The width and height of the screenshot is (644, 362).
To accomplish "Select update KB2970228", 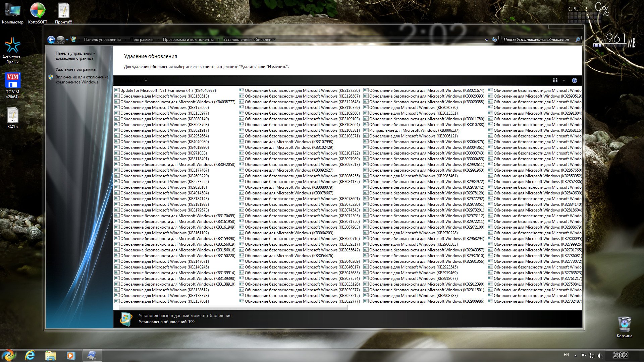I will pyautogui.click(x=411, y=233).
